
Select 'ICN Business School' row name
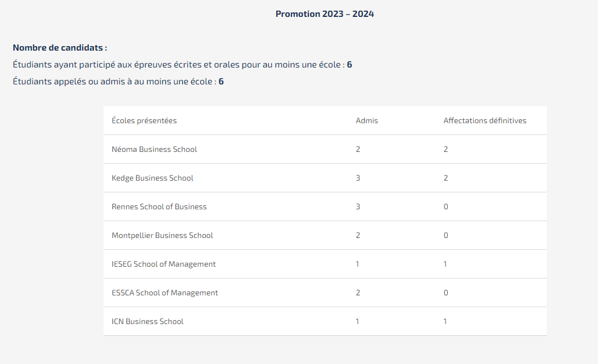(147, 321)
